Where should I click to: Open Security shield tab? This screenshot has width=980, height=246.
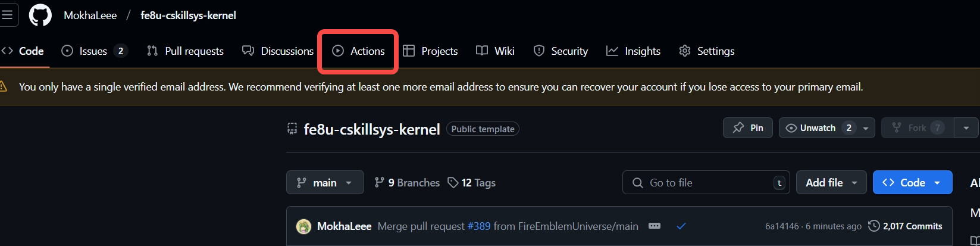561,51
